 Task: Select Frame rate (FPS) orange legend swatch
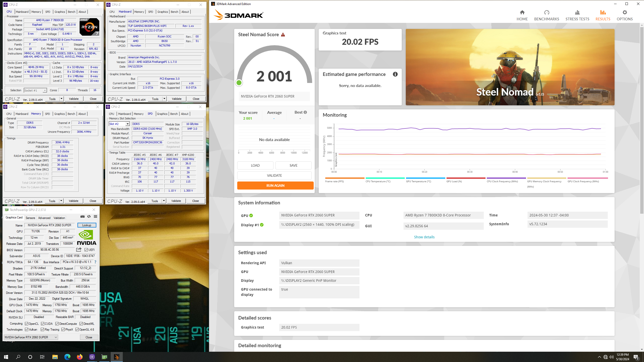coord(345,178)
